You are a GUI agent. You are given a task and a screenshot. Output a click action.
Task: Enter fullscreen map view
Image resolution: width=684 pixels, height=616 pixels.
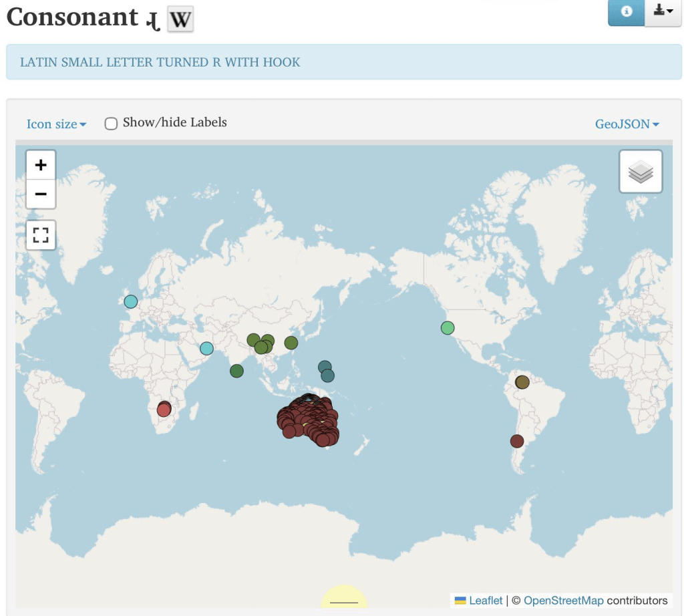pyautogui.click(x=41, y=235)
